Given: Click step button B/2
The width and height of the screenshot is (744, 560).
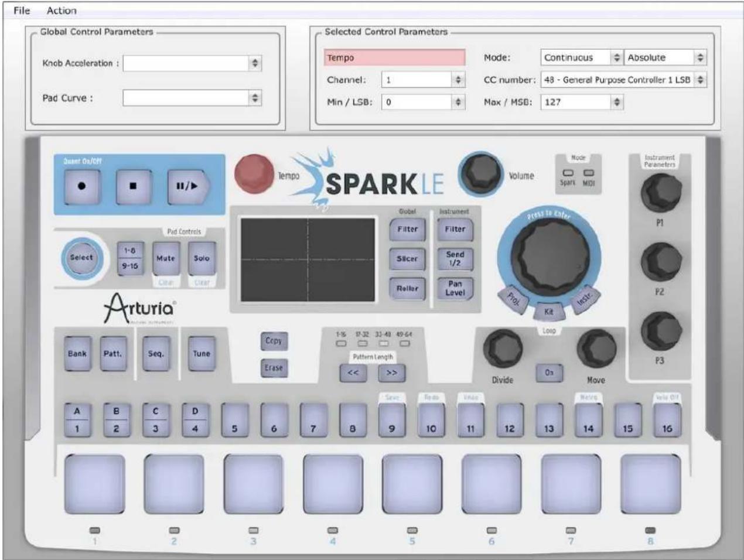Looking at the screenshot, I should click(x=116, y=421).
